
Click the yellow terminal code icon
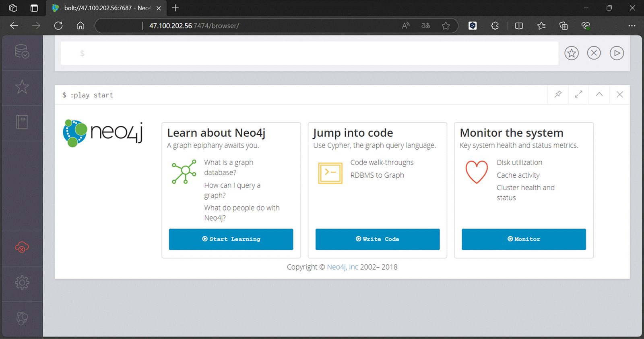330,173
